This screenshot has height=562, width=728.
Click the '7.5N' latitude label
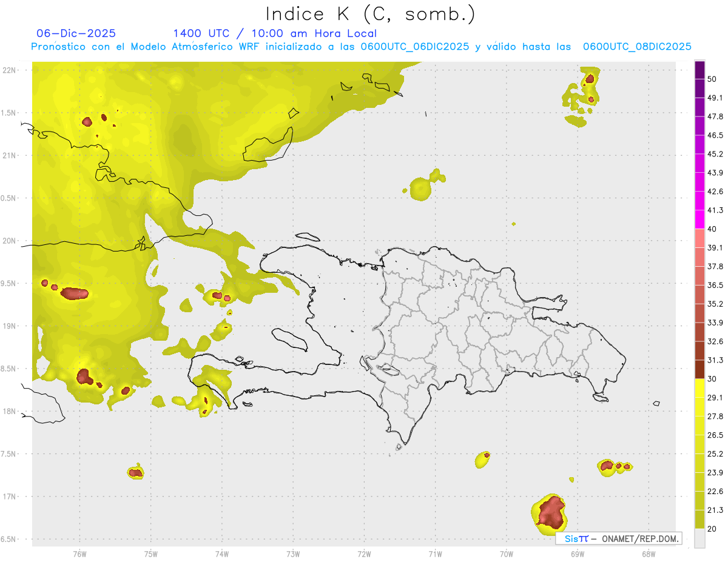[x=9, y=454]
